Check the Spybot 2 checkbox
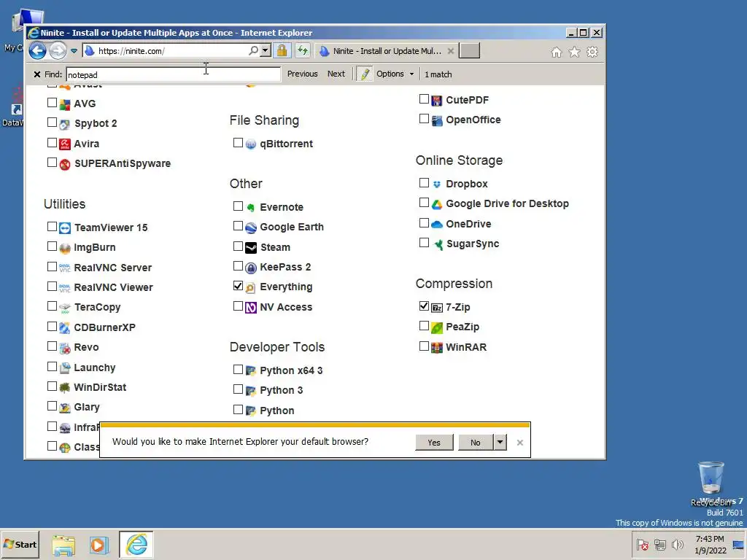Screen dimensions: 747x560 pyautogui.click(x=53, y=122)
